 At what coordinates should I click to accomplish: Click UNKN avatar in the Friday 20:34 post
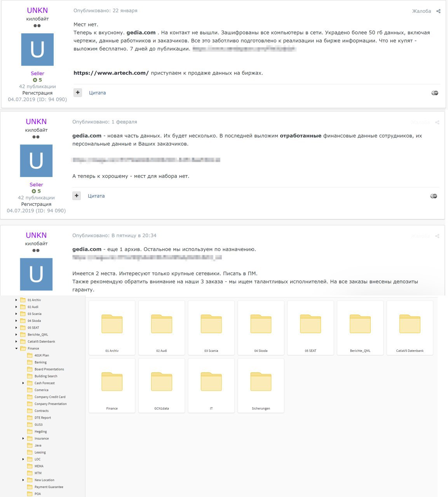[36, 274]
